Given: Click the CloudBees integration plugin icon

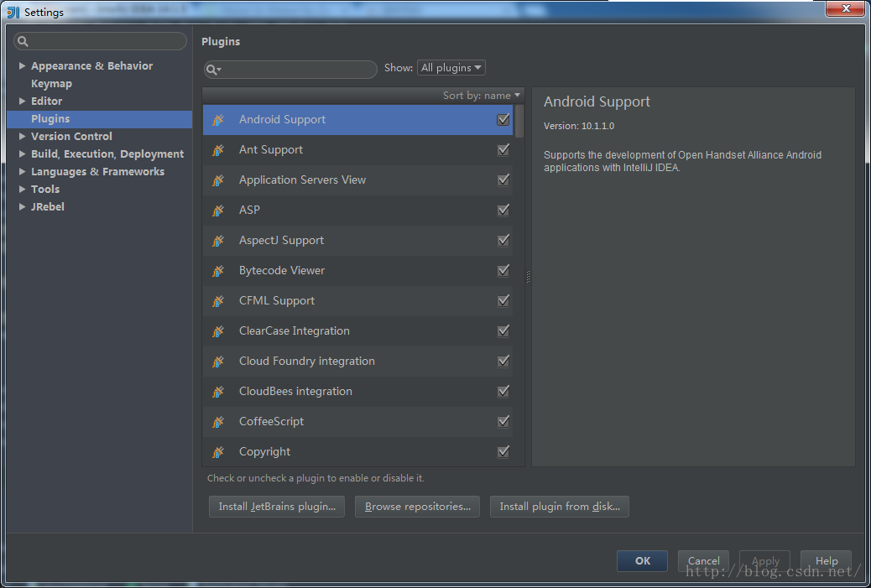Looking at the screenshot, I should pos(218,392).
